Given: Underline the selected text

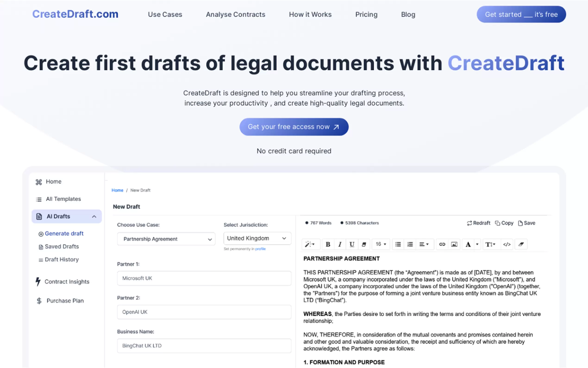Looking at the screenshot, I should [x=352, y=244].
